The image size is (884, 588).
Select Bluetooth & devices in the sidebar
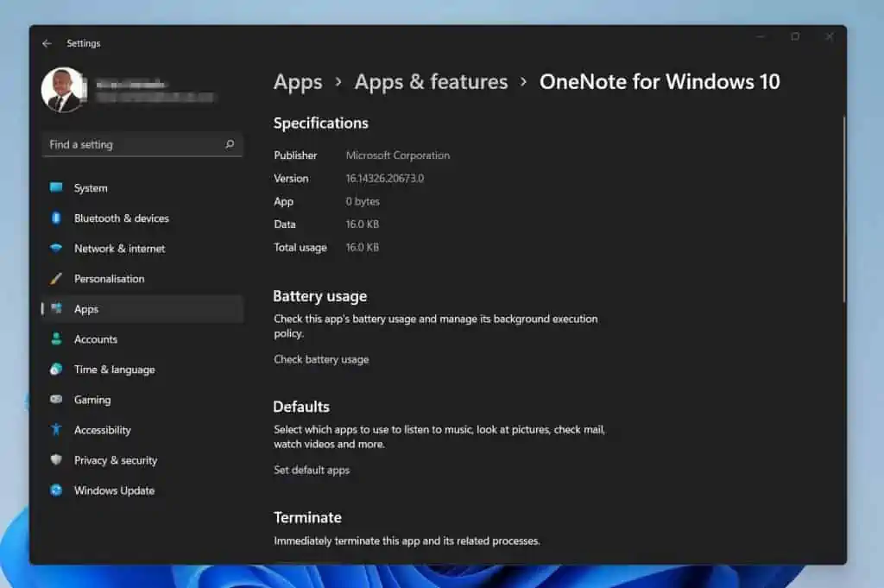(121, 218)
